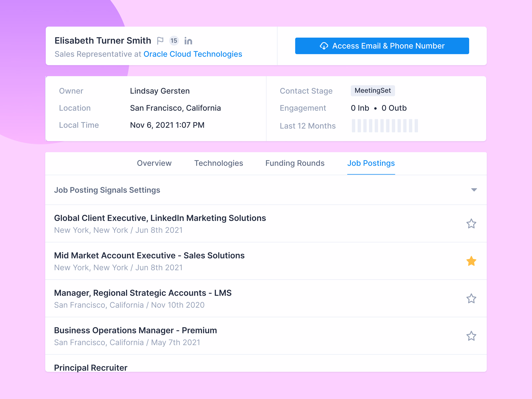
Task: Select the Job Postings tab
Action: pyautogui.click(x=371, y=163)
